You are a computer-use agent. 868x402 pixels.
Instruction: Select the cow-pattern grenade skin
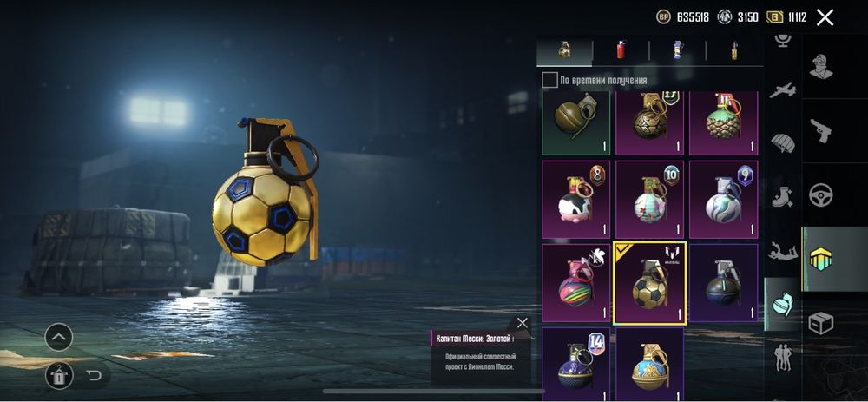point(575,200)
